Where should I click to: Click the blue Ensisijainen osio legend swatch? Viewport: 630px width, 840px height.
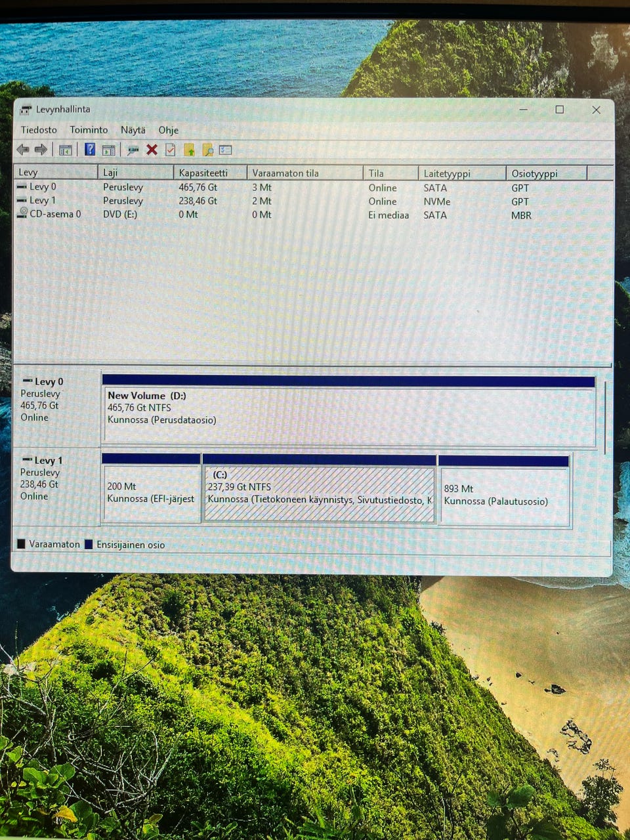coord(89,544)
